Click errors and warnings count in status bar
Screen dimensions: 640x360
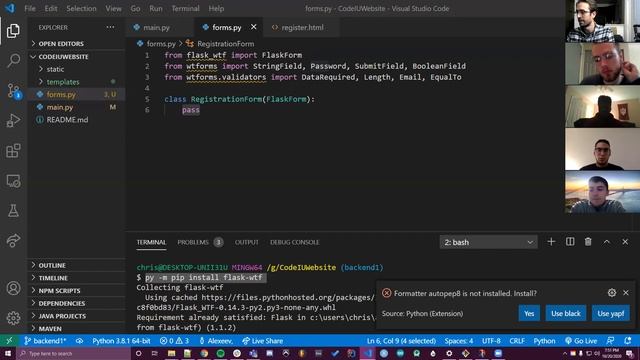pyautogui.click(x=174, y=341)
